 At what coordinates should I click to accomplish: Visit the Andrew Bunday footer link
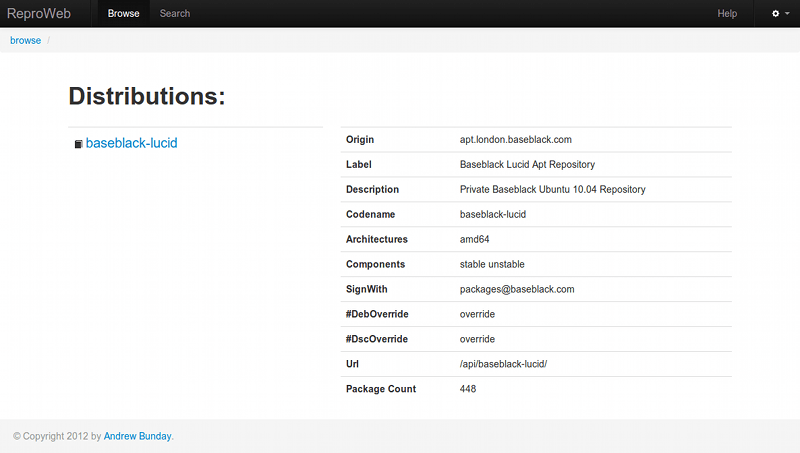[137, 436]
